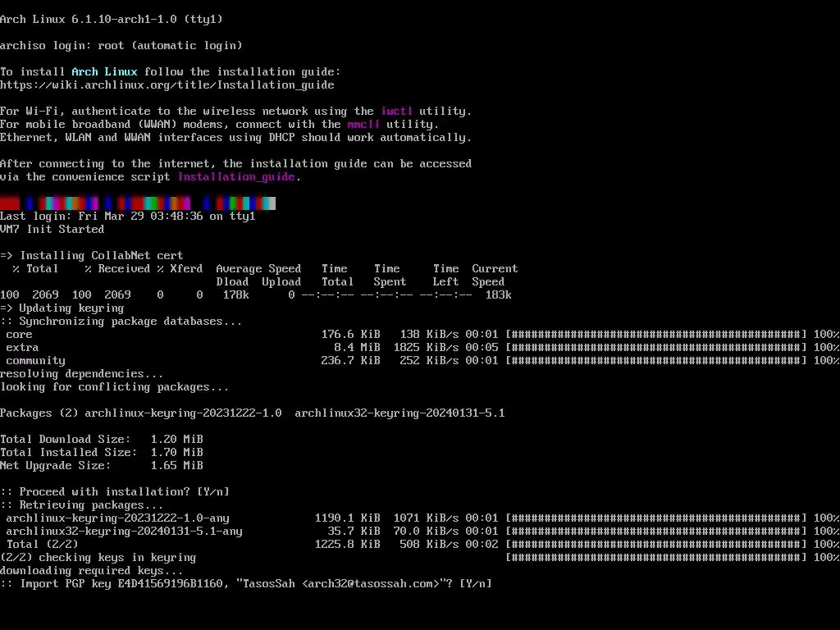Click the Retrieving packages line
The height and width of the screenshot is (630, 840).
[81, 504]
